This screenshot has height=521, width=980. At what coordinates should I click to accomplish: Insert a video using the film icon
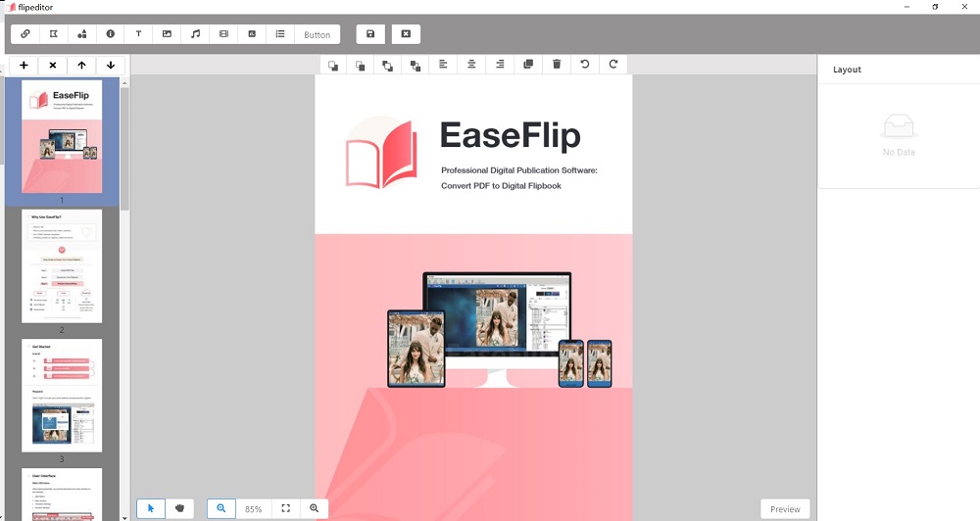pos(223,34)
